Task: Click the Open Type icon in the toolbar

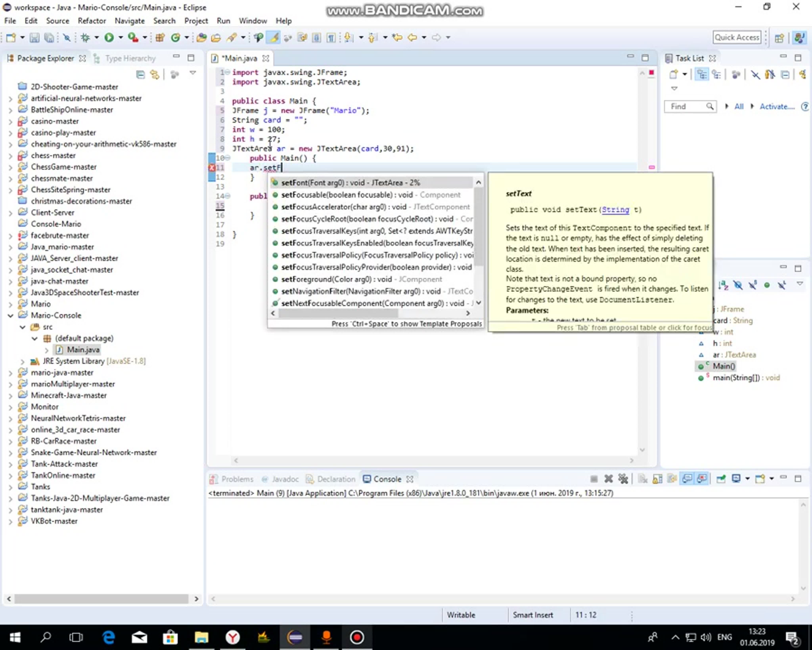Action: pos(201,37)
